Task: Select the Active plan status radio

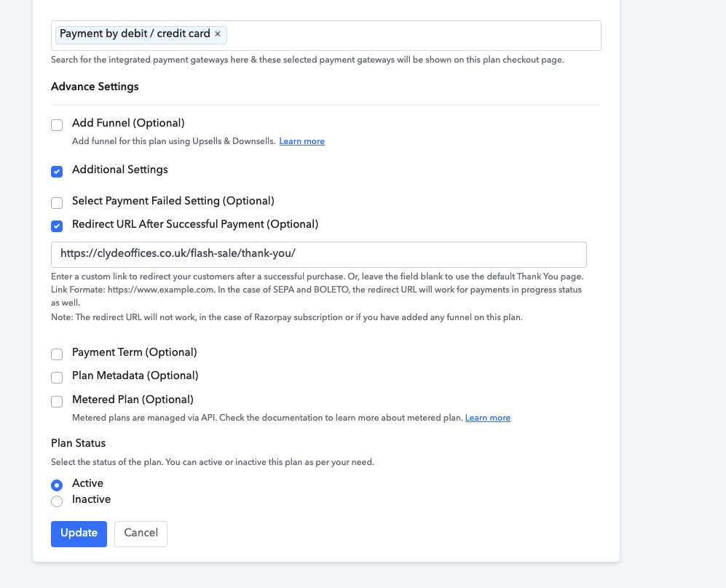Action: point(57,485)
